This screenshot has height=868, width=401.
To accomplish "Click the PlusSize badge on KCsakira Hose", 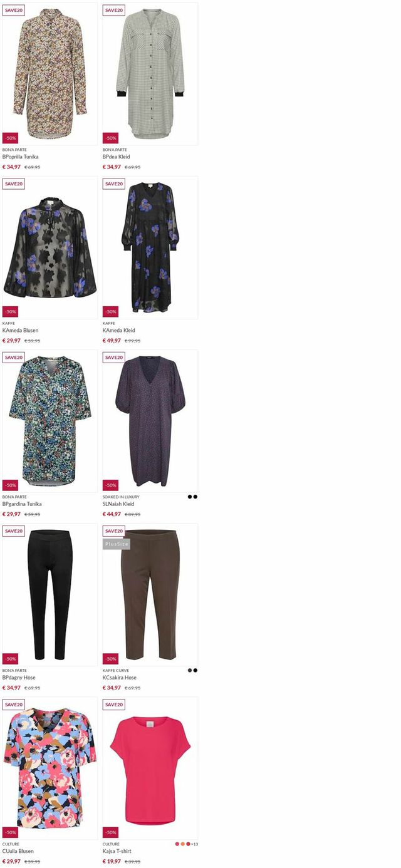I will coord(117,544).
